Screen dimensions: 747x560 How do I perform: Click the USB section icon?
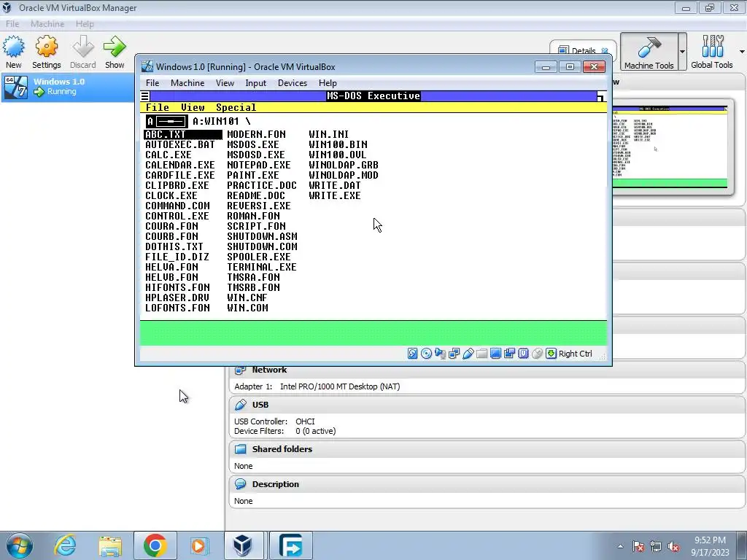click(241, 405)
